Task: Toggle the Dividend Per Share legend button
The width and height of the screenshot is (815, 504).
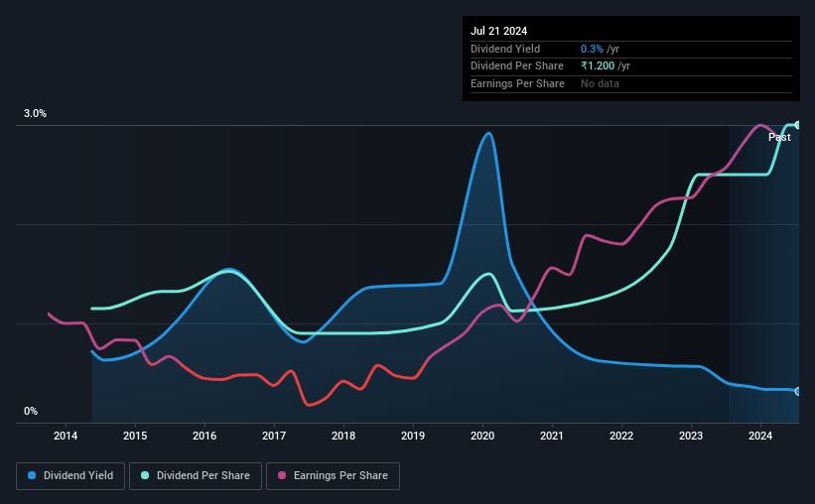Action: tap(196, 476)
